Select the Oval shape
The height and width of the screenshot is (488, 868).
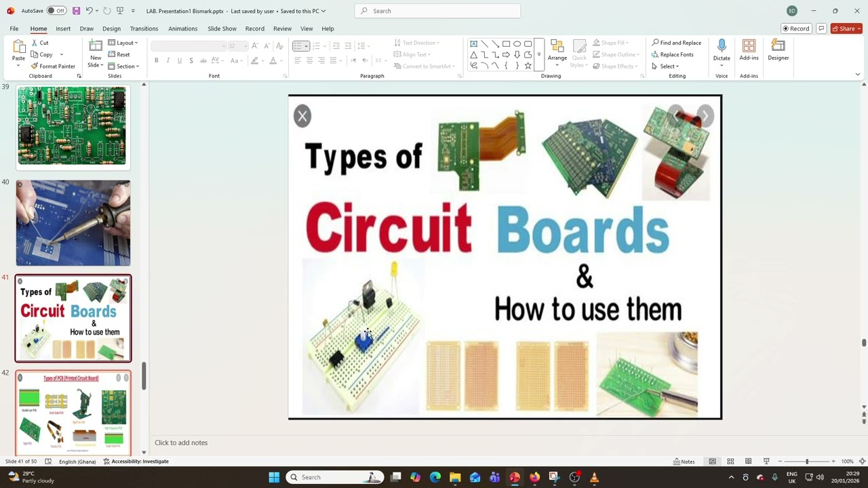(x=517, y=44)
